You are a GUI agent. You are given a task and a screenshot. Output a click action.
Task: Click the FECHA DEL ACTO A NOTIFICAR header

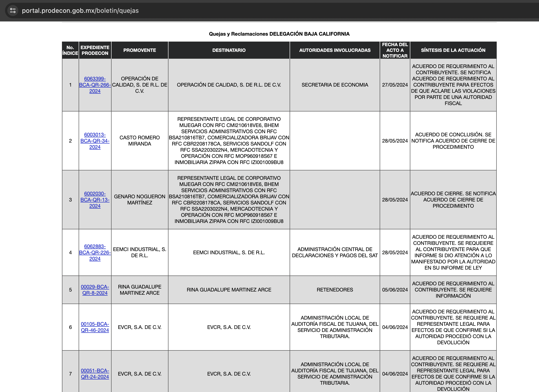(395, 50)
